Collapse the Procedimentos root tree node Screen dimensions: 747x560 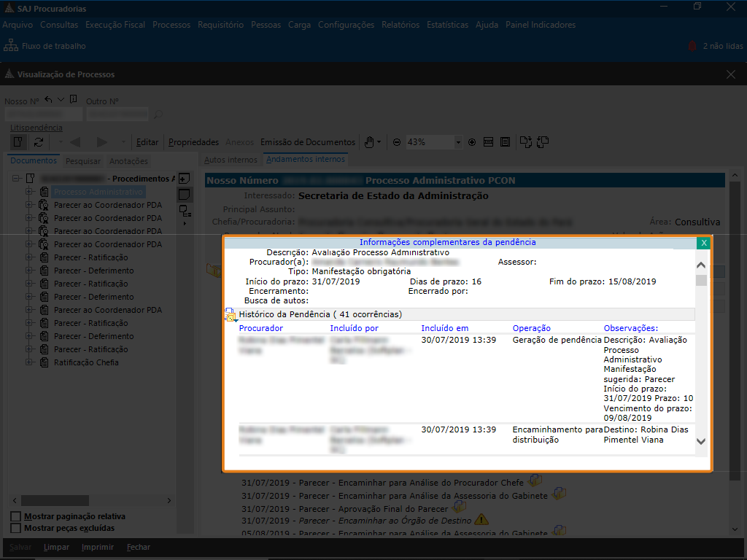[x=17, y=179]
